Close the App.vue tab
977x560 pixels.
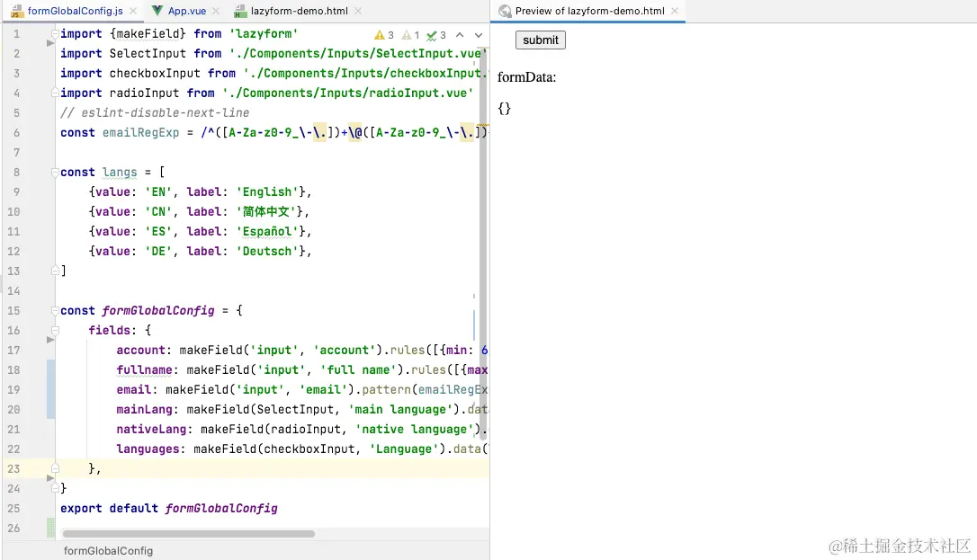pyautogui.click(x=216, y=11)
